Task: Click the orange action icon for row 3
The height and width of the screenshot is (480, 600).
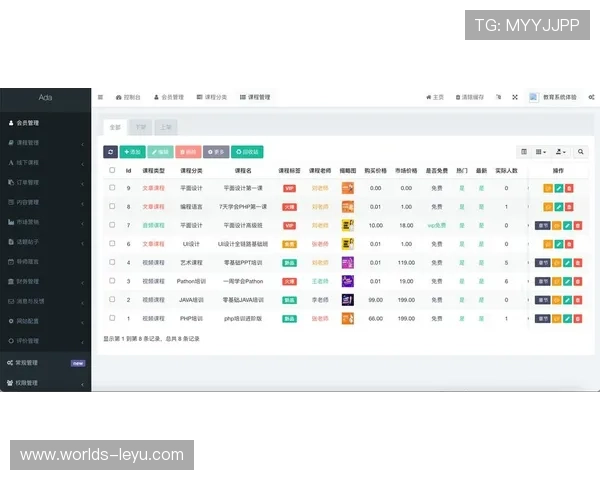Action: pyautogui.click(x=556, y=281)
